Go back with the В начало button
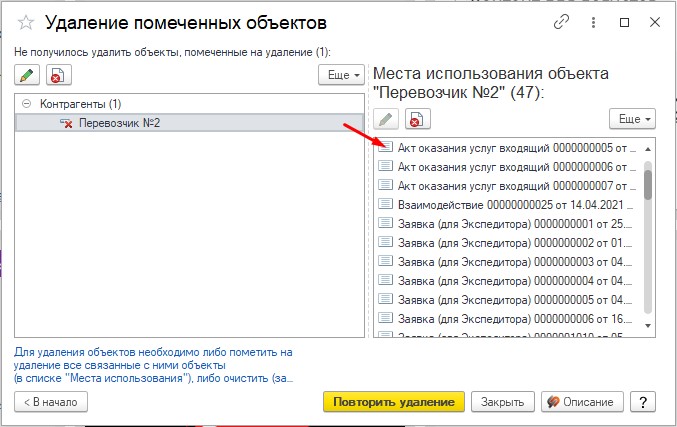Image resolution: width=677 pixels, height=427 pixels. 51,402
